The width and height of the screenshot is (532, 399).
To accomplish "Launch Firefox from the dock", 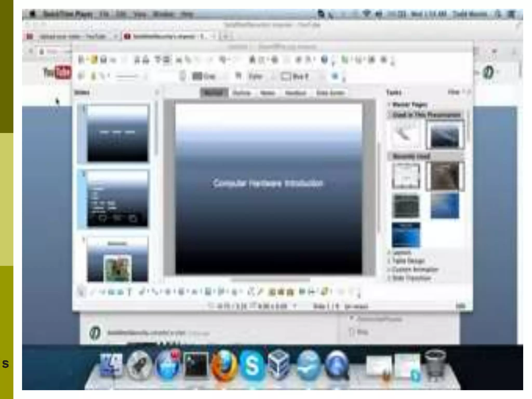I will point(224,365).
